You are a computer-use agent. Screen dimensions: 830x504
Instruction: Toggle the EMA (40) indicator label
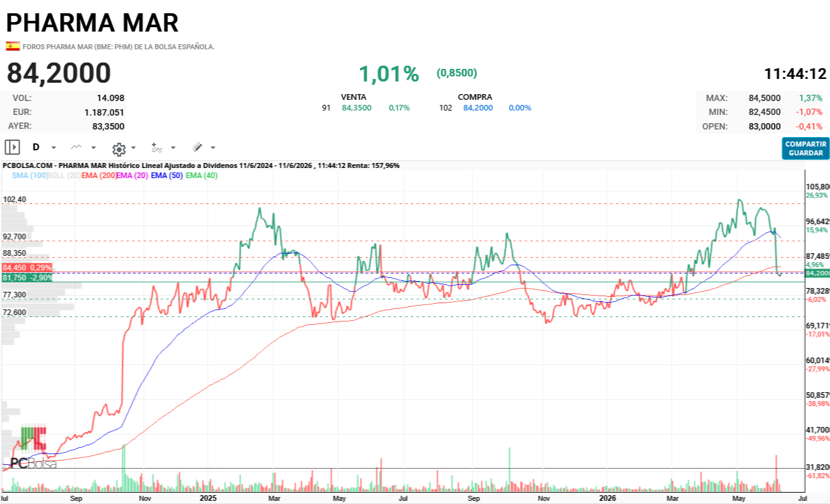click(x=202, y=176)
